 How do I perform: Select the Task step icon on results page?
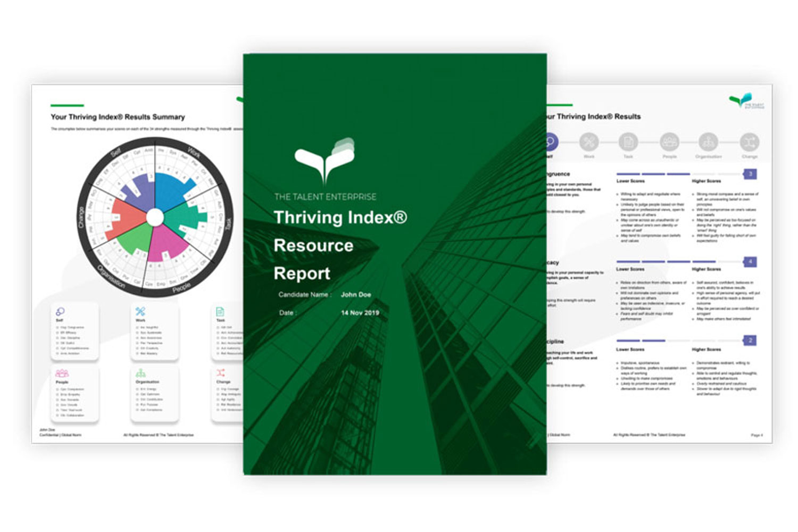[628, 143]
